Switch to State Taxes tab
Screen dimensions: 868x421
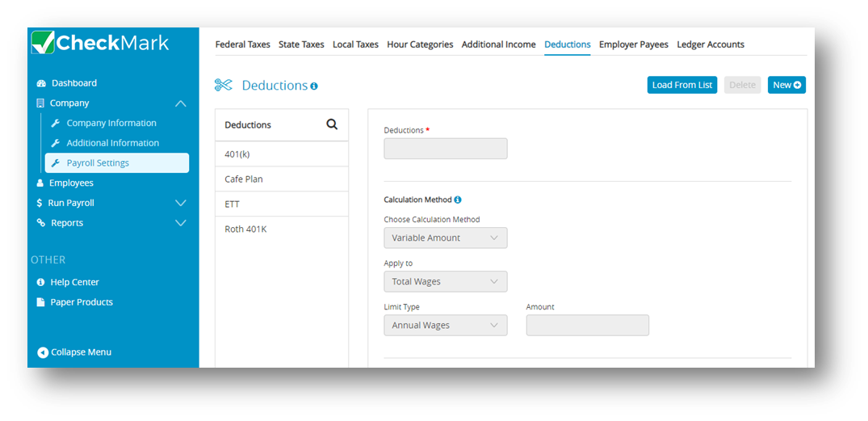pos(301,44)
